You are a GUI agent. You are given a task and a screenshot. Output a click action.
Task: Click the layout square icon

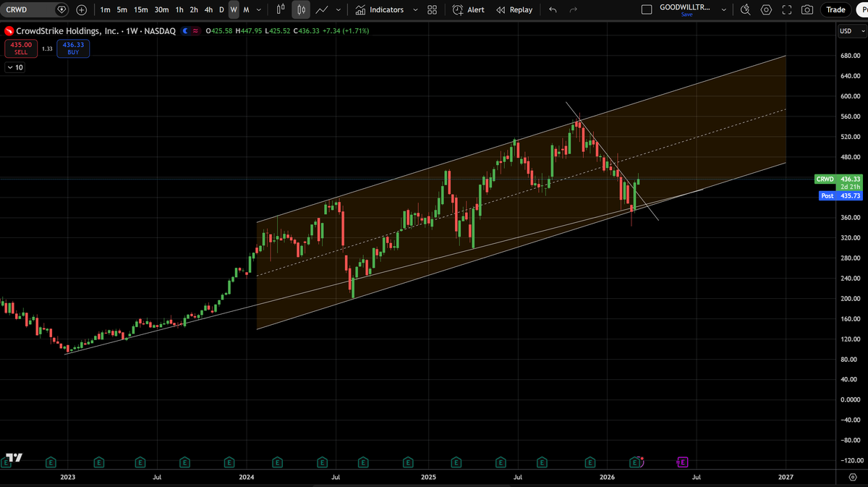coord(647,9)
